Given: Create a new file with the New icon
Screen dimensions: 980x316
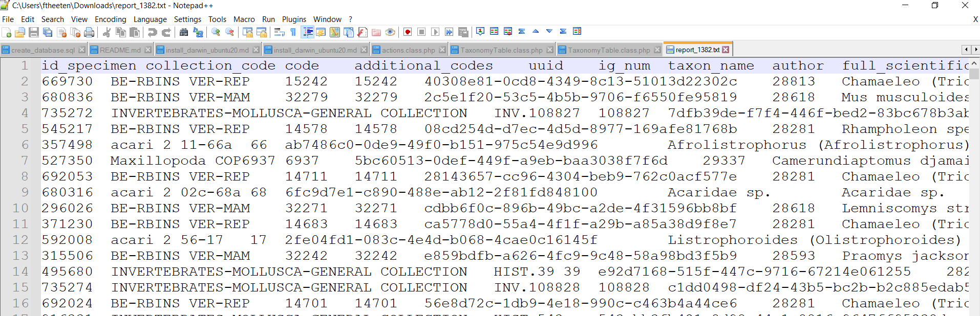Looking at the screenshot, I should (x=7, y=32).
